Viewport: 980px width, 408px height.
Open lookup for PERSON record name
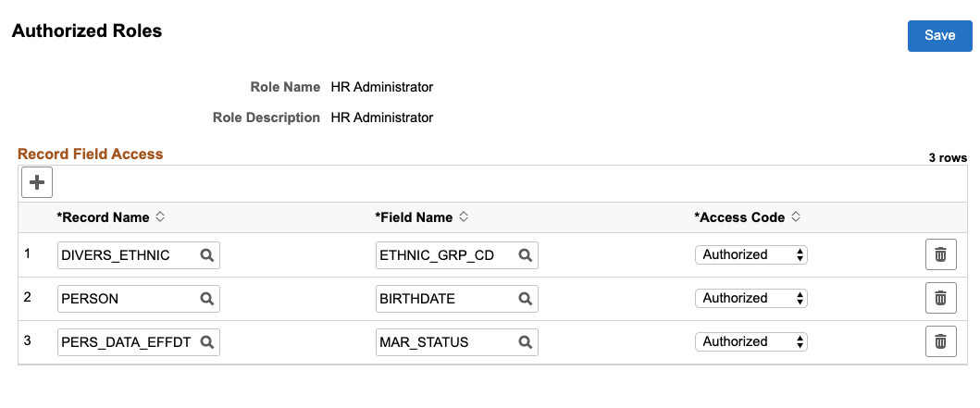(x=207, y=299)
